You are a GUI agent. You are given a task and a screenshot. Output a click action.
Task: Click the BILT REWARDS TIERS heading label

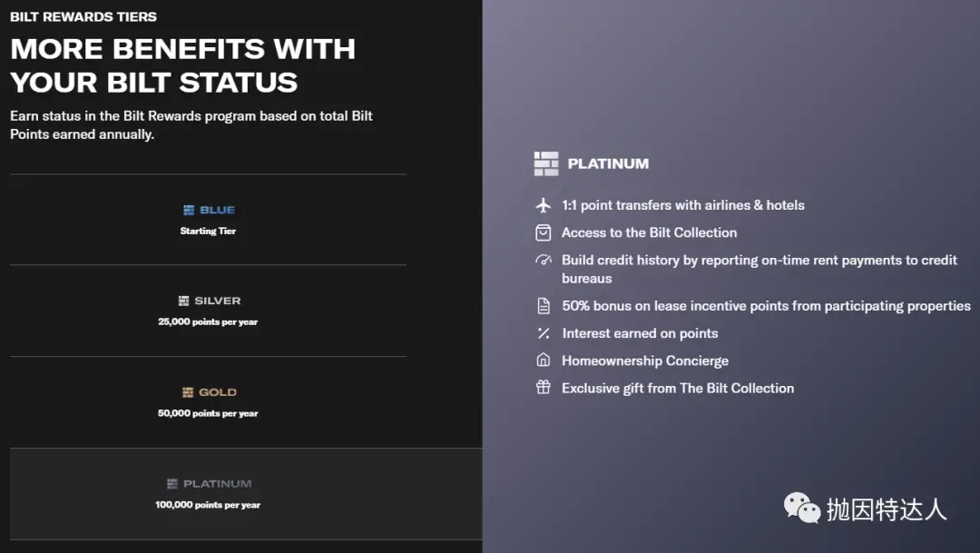tap(83, 16)
